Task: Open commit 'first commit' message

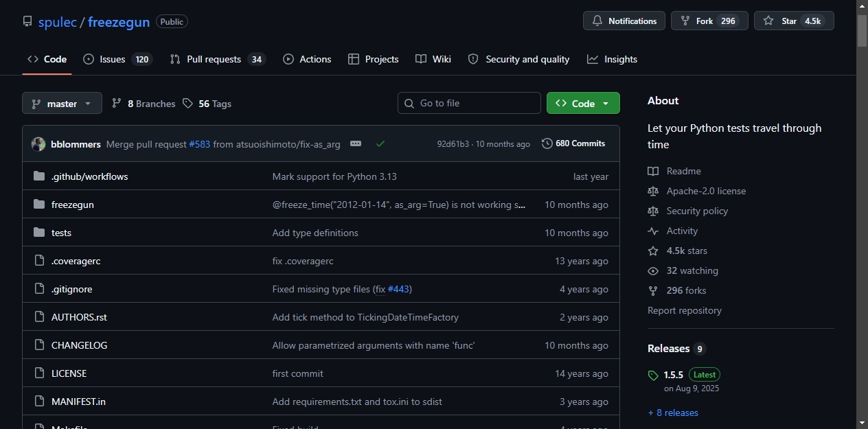Action: tap(298, 373)
